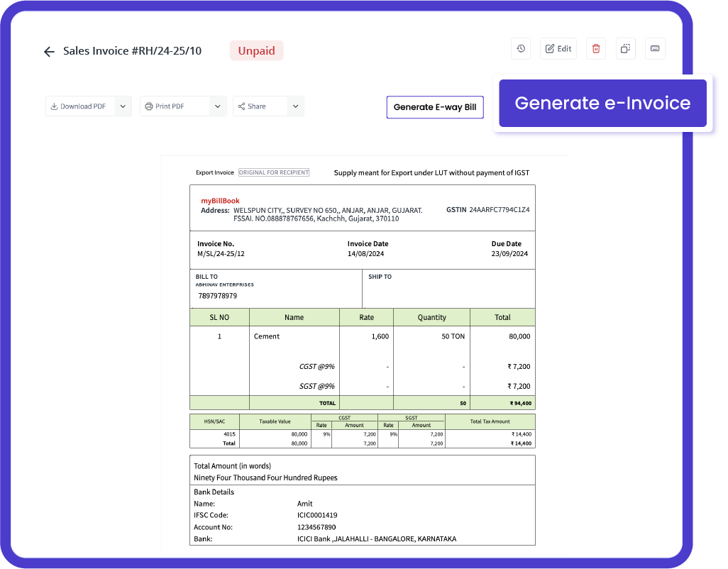728x569 pixels.
Task: Open keyboard shortcuts icon
Action: click(x=655, y=49)
